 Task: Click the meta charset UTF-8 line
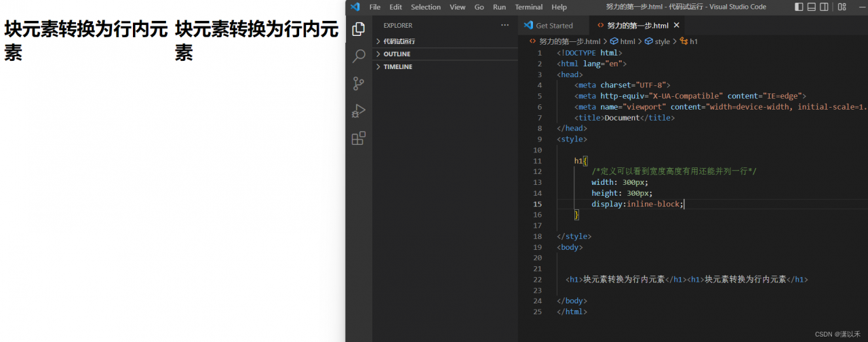[622, 85]
